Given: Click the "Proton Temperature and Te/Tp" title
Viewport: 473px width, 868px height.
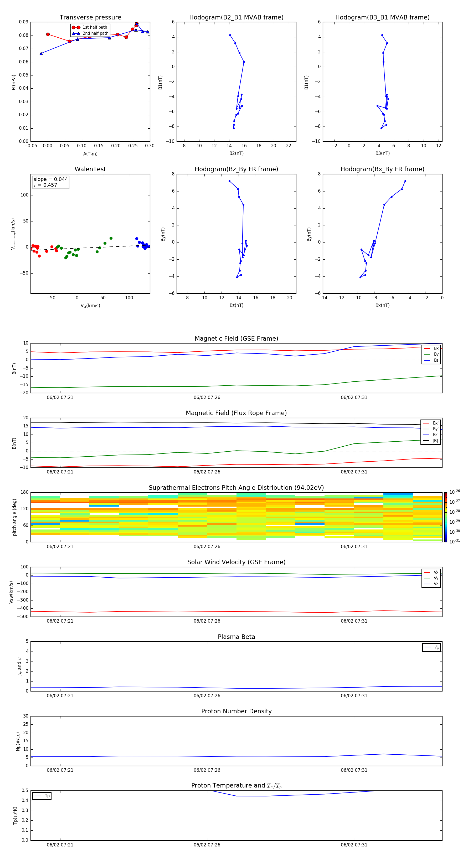Looking at the screenshot, I should point(236,786).
